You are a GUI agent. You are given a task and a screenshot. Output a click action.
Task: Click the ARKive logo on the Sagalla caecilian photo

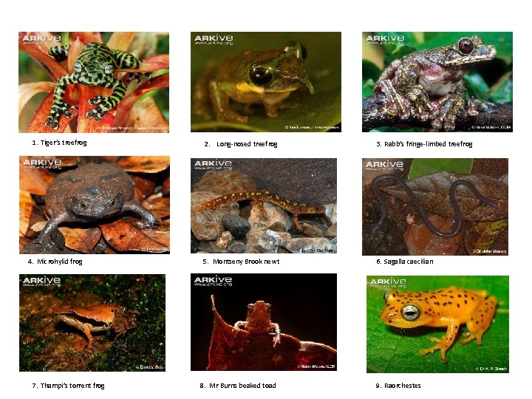tap(384, 166)
